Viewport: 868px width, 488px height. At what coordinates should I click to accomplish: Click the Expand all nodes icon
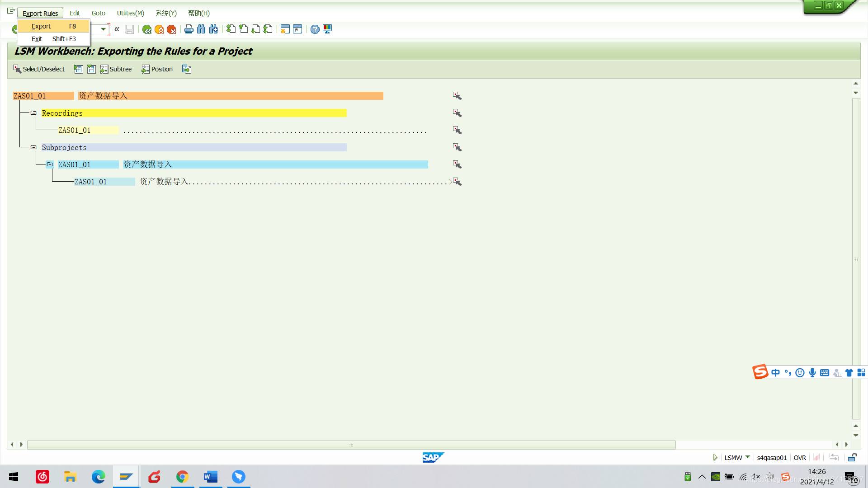click(x=78, y=69)
